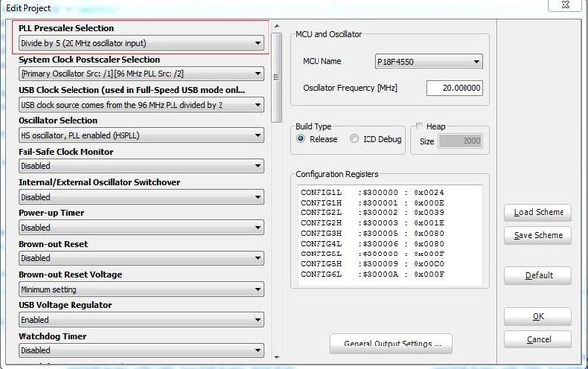Viewport: 588px width, 369px height.
Task: Open the Brown-out Reset Voltage dropdown
Action: point(140,289)
